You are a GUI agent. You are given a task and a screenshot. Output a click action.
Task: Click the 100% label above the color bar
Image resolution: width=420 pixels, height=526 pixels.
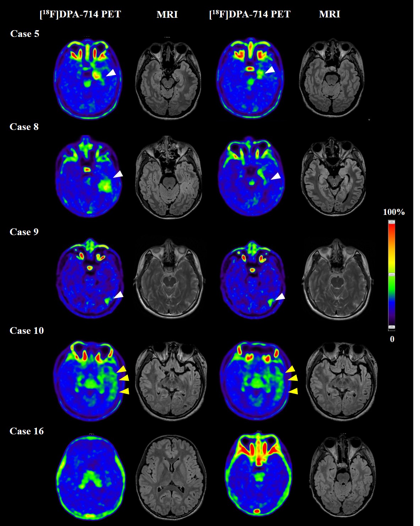pyautogui.click(x=393, y=212)
